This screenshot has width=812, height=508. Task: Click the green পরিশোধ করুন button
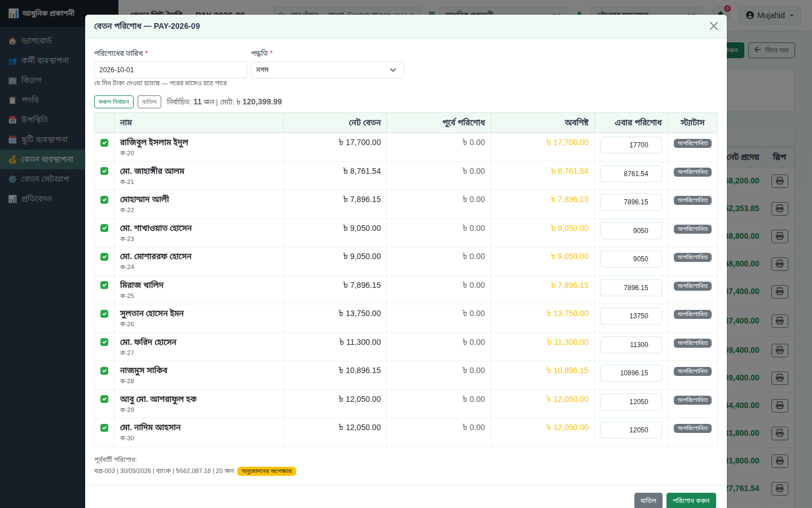691,501
